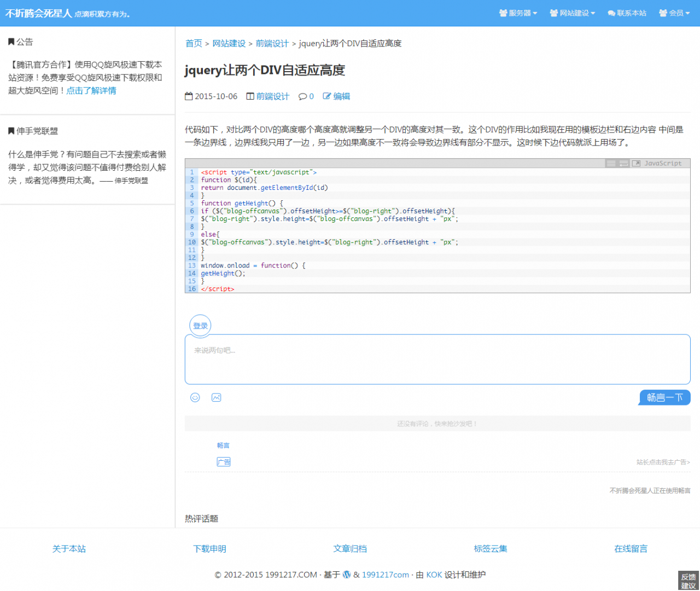Click the post date 2015-10-06
The height and width of the screenshot is (591, 700).
216,96
